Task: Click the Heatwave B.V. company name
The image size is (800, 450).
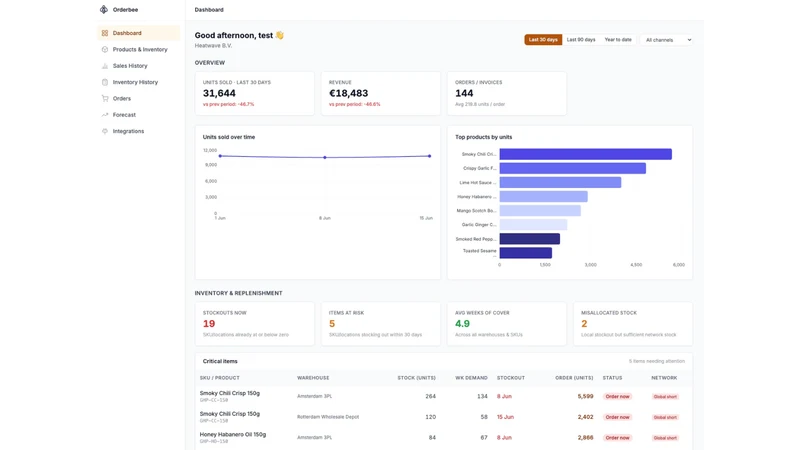Action: pyautogui.click(x=213, y=45)
